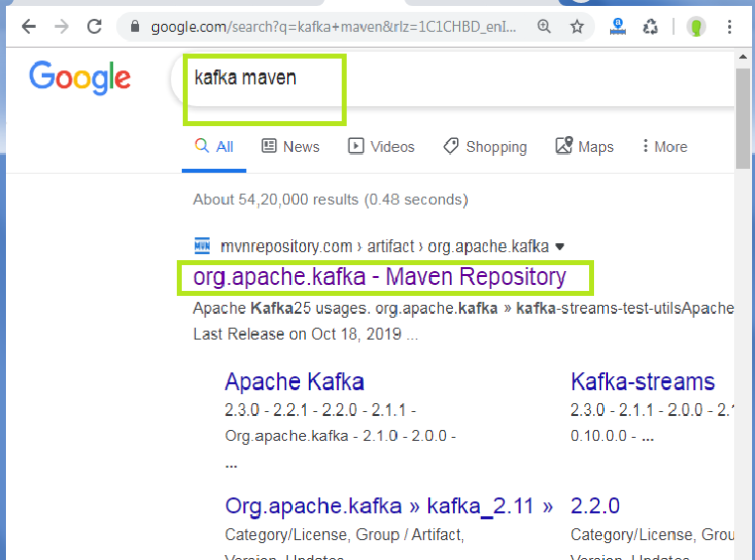Click the recycle-arrows extension icon

pos(650,27)
